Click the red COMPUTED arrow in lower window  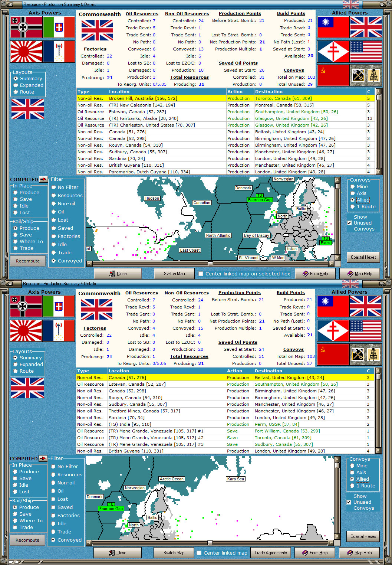click(x=43, y=458)
